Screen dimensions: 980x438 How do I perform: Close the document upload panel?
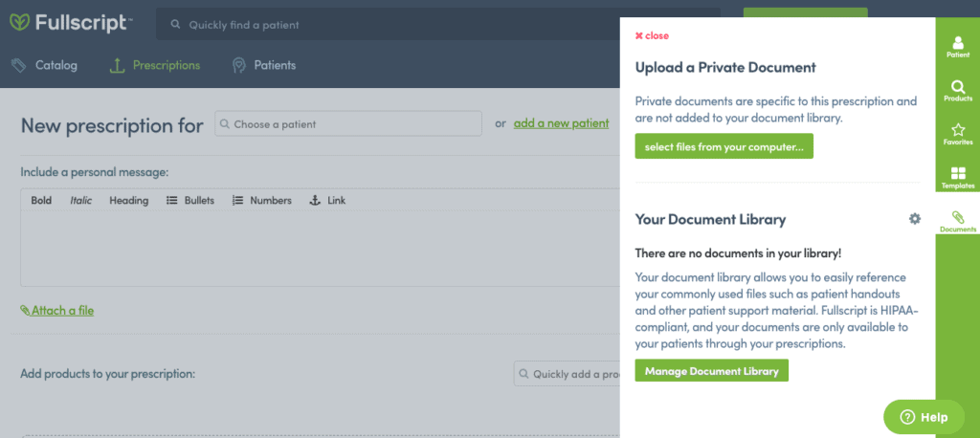tap(652, 35)
